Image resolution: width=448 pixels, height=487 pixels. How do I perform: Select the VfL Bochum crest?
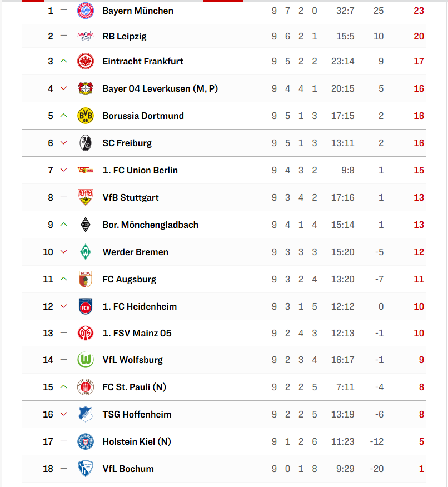point(86,469)
